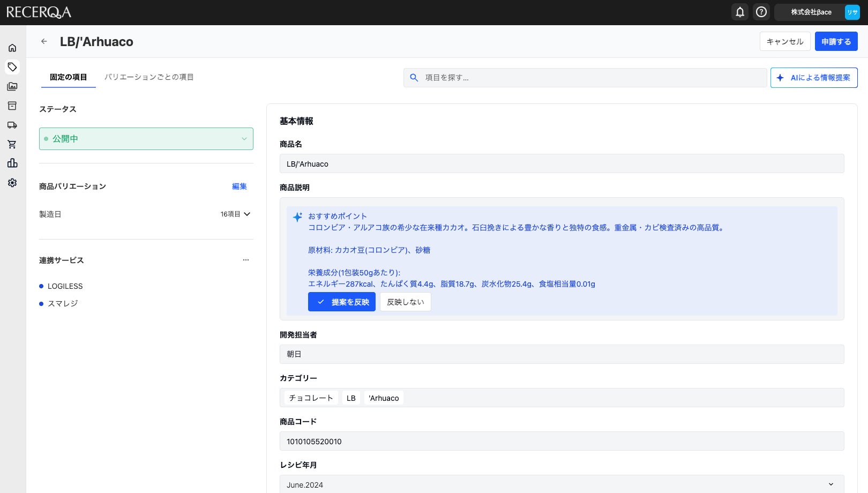Open the bar chart analytics icon
Screen dimensions: 868x493
click(12, 163)
